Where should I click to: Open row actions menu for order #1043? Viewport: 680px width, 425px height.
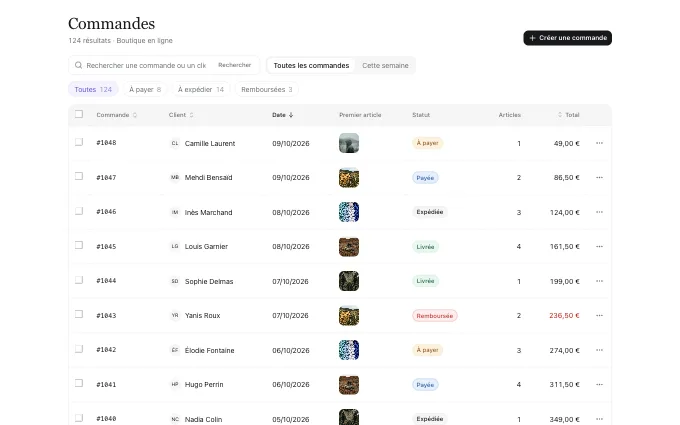pos(599,315)
